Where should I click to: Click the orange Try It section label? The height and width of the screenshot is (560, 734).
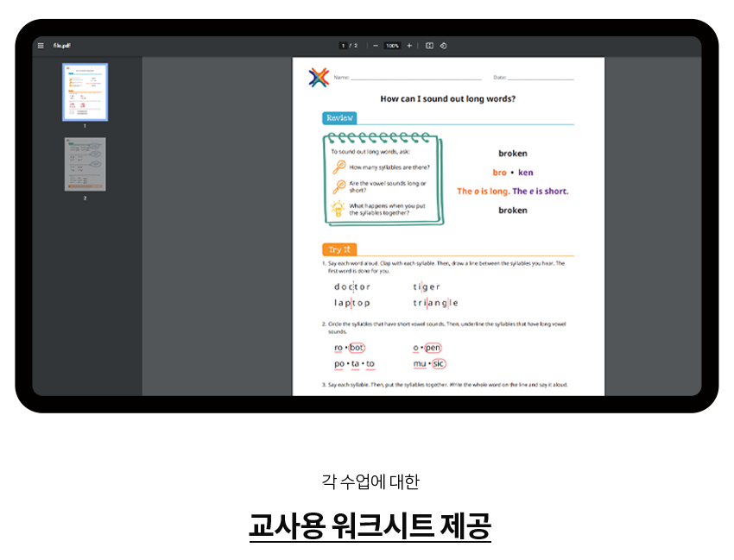point(339,249)
